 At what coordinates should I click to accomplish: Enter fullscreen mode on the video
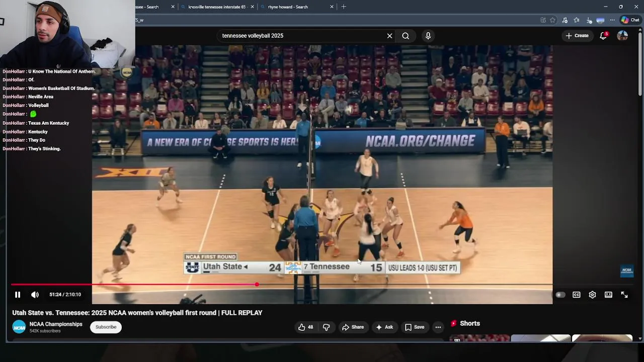point(624,295)
